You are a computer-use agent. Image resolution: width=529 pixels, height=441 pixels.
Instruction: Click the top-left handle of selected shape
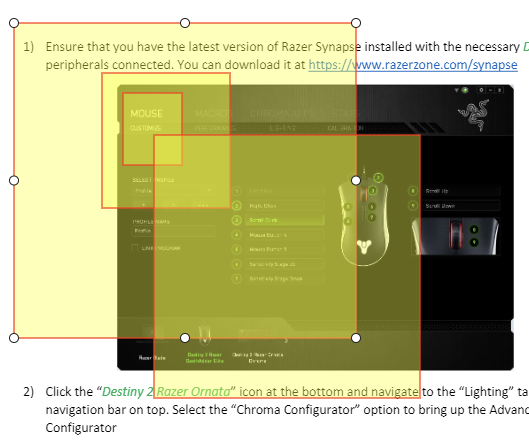coord(14,23)
